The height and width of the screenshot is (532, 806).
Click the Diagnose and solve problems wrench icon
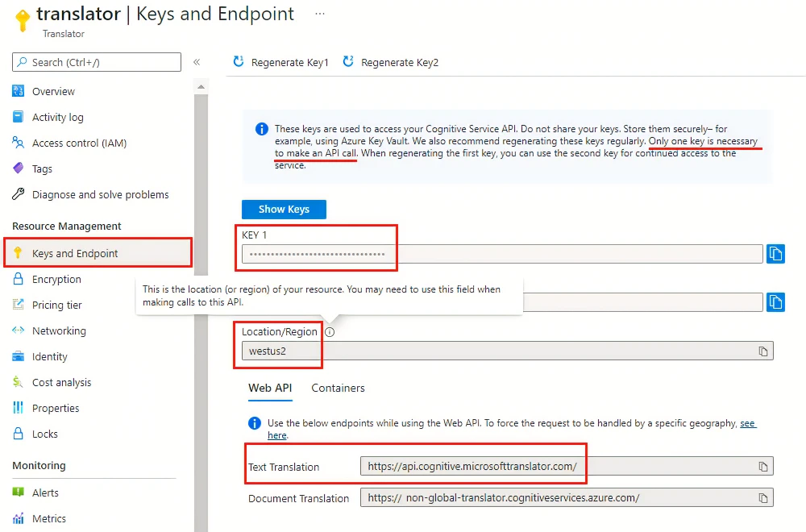click(x=18, y=193)
